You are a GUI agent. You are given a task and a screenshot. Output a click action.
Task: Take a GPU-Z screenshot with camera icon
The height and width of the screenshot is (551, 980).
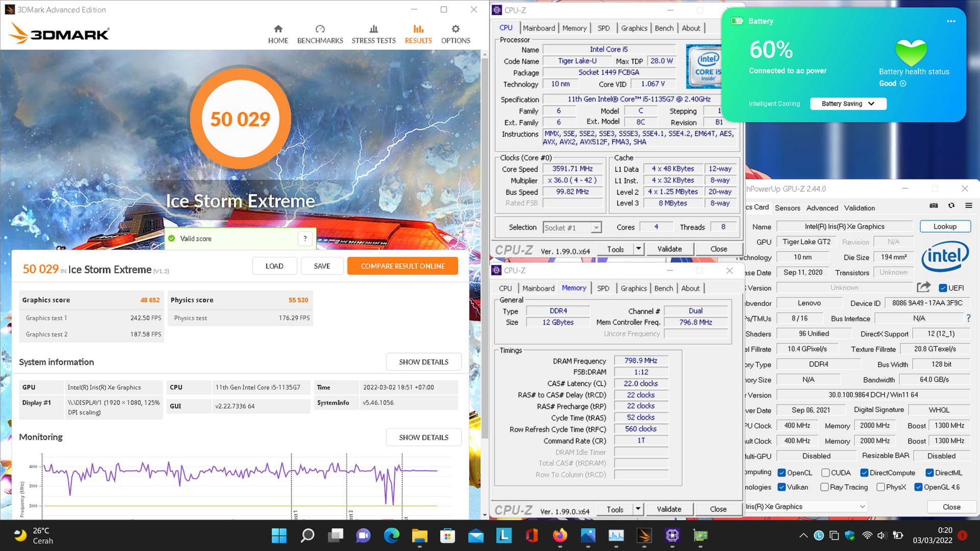(x=934, y=206)
